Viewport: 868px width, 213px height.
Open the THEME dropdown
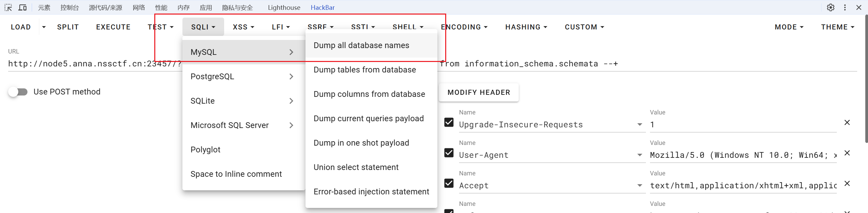pos(837,27)
